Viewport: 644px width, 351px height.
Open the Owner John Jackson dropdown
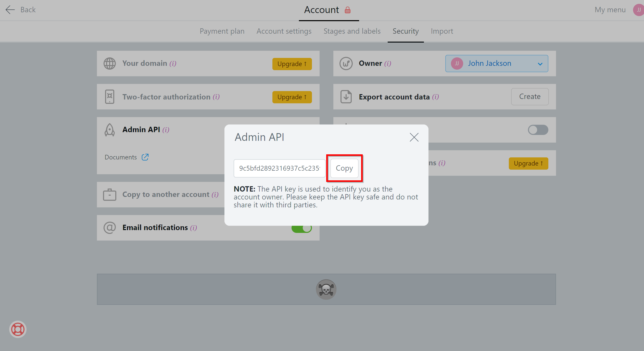[497, 64]
